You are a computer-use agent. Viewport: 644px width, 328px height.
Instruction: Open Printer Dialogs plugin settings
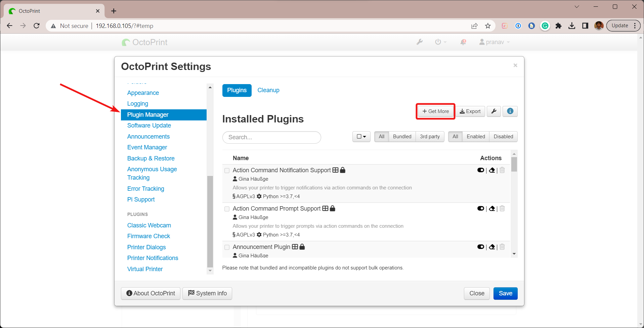[x=146, y=247]
